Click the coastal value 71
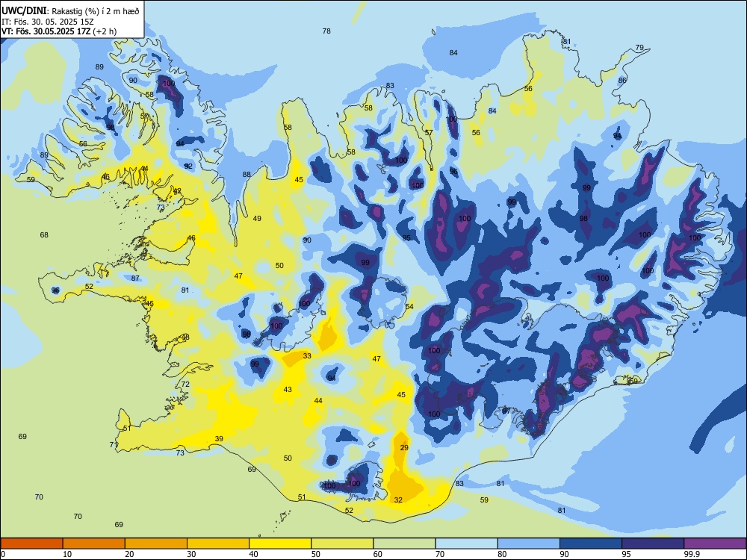The height and width of the screenshot is (560, 747). (114, 445)
